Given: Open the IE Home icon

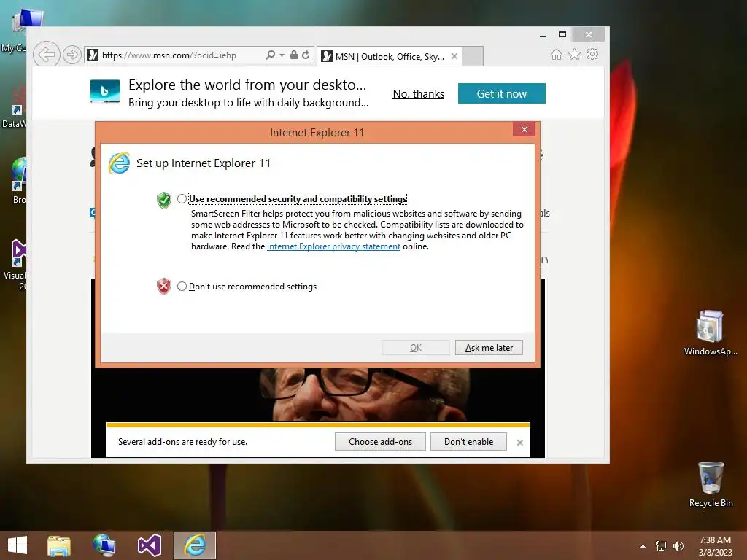Looking at the screenshot, I should point(556,54).
